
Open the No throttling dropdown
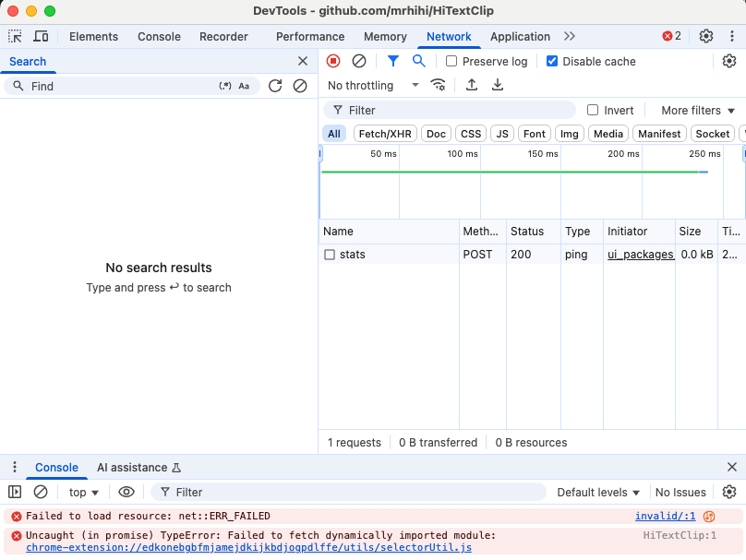[x=373, y=86]
